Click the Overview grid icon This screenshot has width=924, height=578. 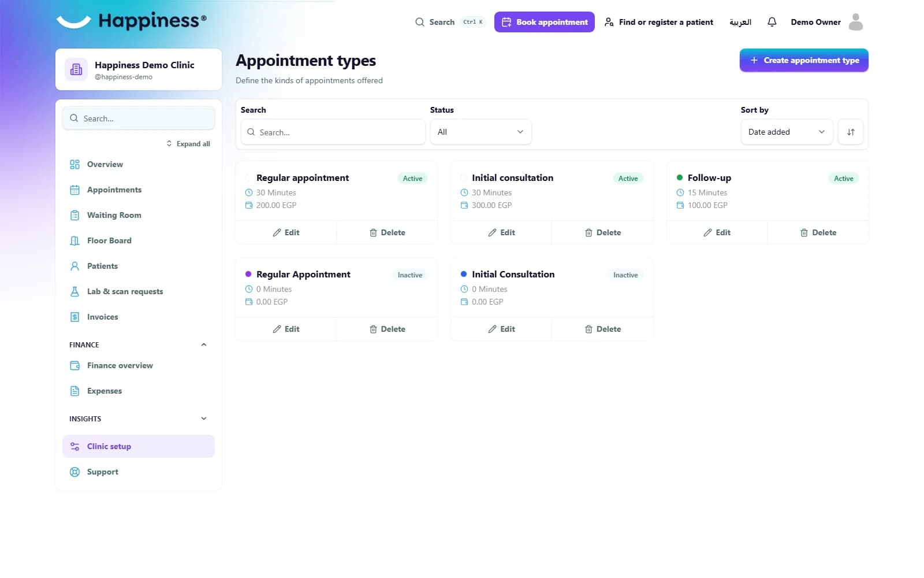tap(74, 164)
